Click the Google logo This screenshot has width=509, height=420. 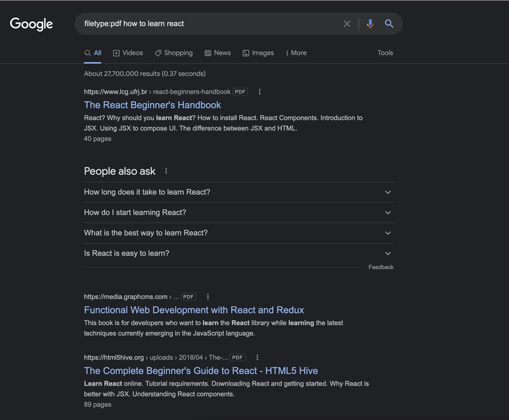coord(31,24)
